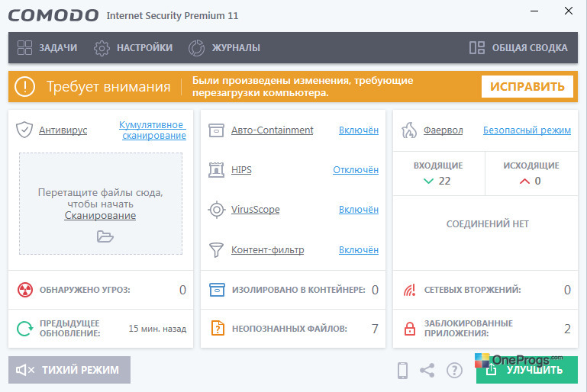Open the VirusScope link
The height and width of the screenshot is (392, 587).
(x=255, y=210)
